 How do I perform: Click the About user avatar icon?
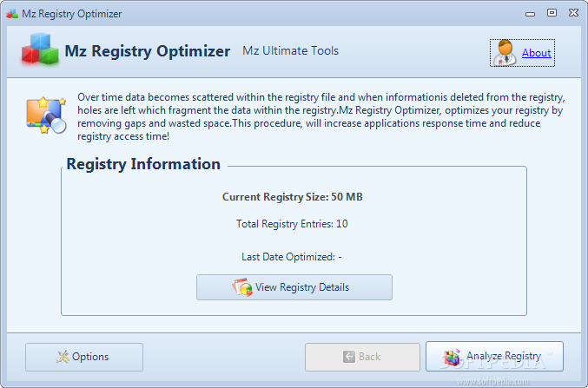click(505, 53)
